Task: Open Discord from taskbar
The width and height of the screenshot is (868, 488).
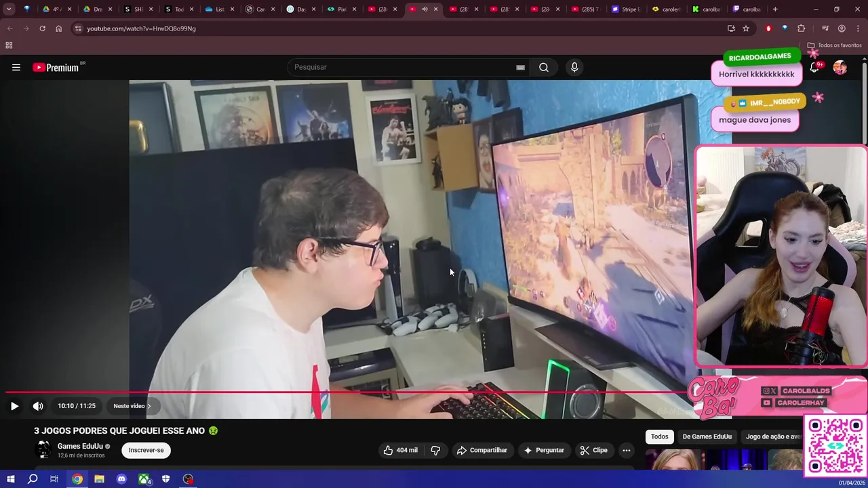Action: [121, 479]
